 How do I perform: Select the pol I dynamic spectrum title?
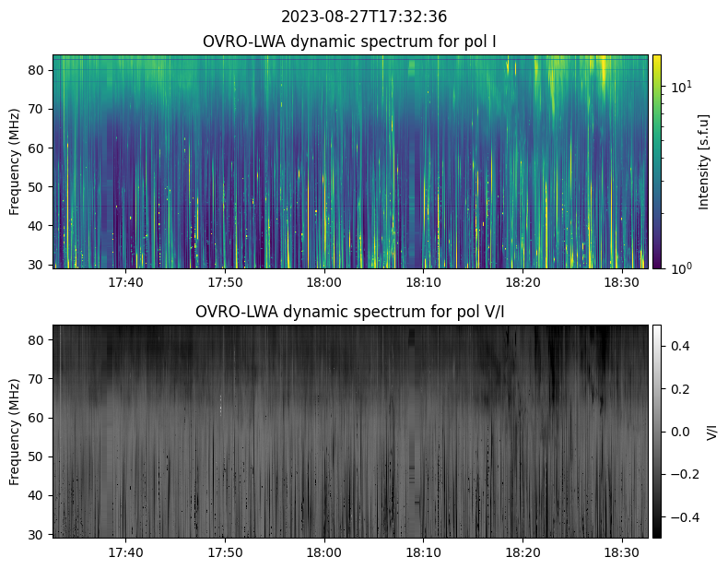[349, 41]
